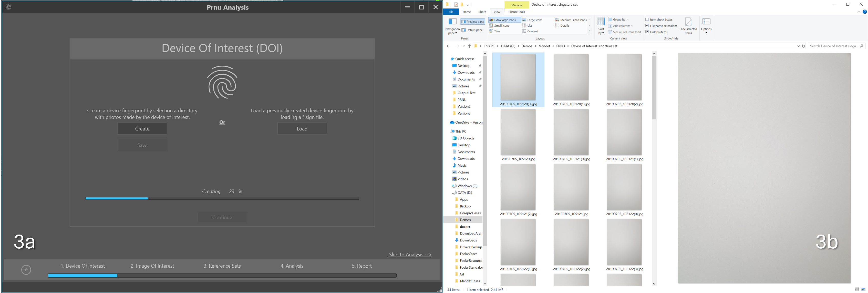
Task: Toggle the Details pane in Explorer ribbon
Action: tap(472, 30)
